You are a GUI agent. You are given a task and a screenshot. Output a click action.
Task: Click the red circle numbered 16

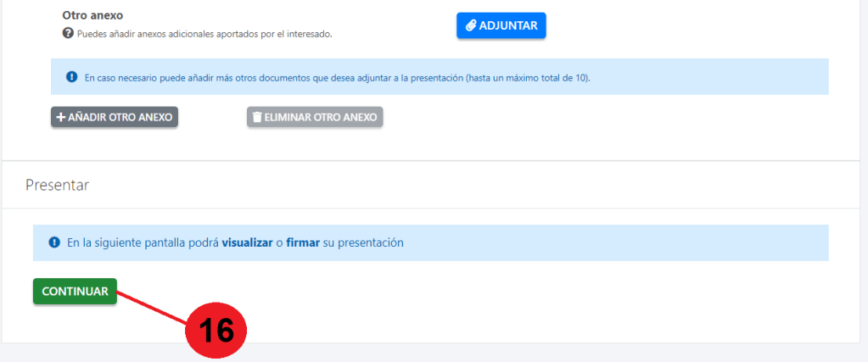216,330
